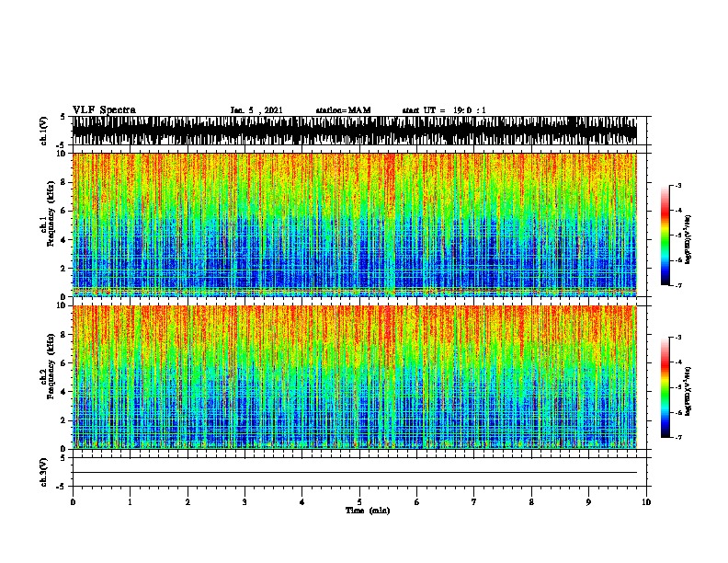Click inside the ch.1 spectrogram plot
This screenshot has width=728, height=563.
pyautogui.click(x=354, y=224)
